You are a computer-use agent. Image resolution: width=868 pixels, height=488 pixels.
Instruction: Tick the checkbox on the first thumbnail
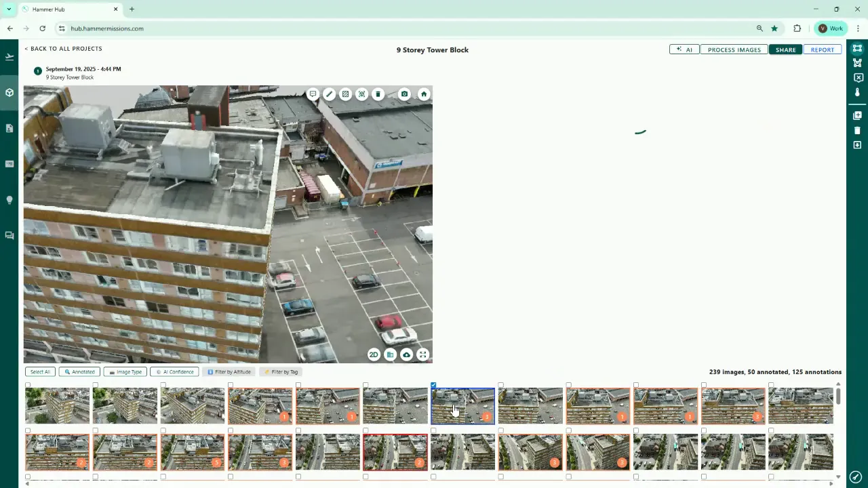(28, 385)
